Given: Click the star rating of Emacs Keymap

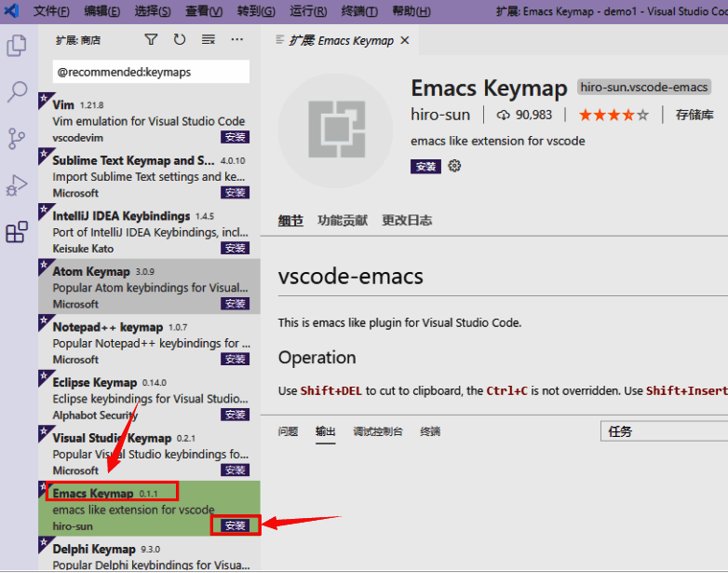Looking at the screenshot, I should click(613, 115).
